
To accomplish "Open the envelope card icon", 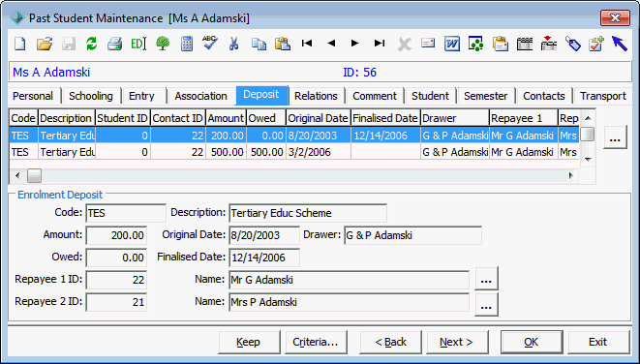I will (428, 43).
